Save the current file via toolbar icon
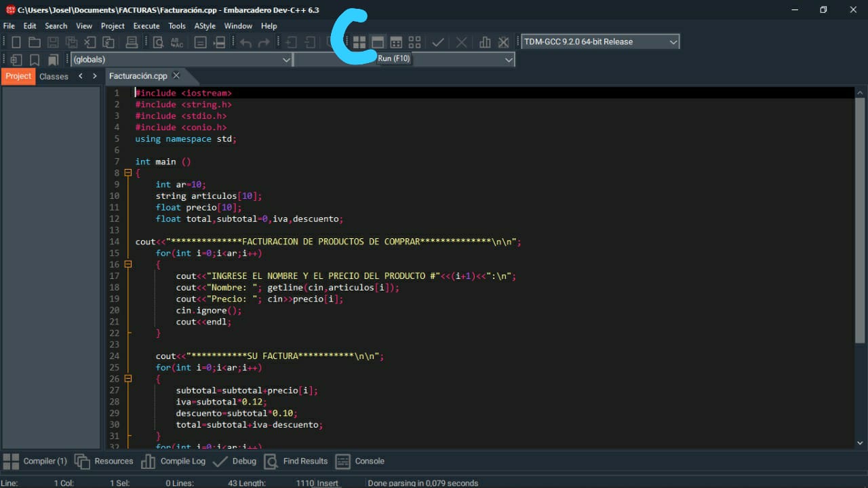This screenshot has width=868, height=488. point(52,41)
